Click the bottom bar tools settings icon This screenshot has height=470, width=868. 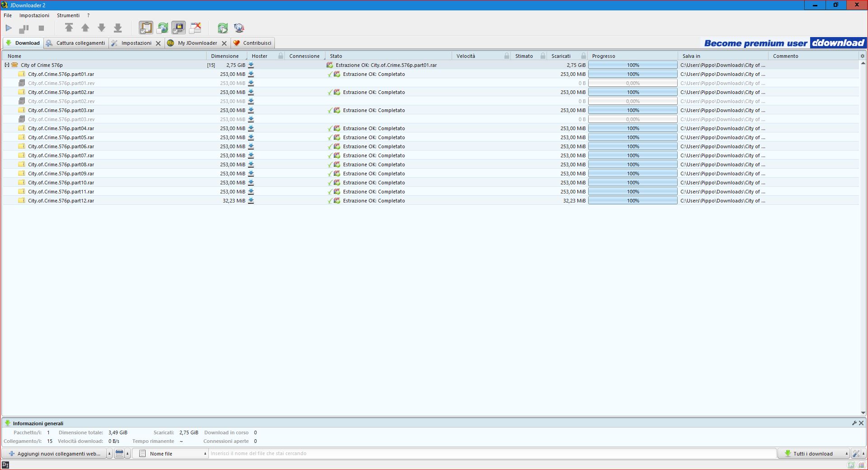click(x=856, y=454)
